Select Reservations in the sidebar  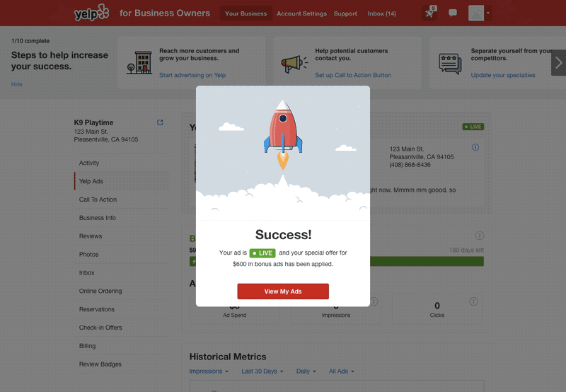(x=122, y=309)
